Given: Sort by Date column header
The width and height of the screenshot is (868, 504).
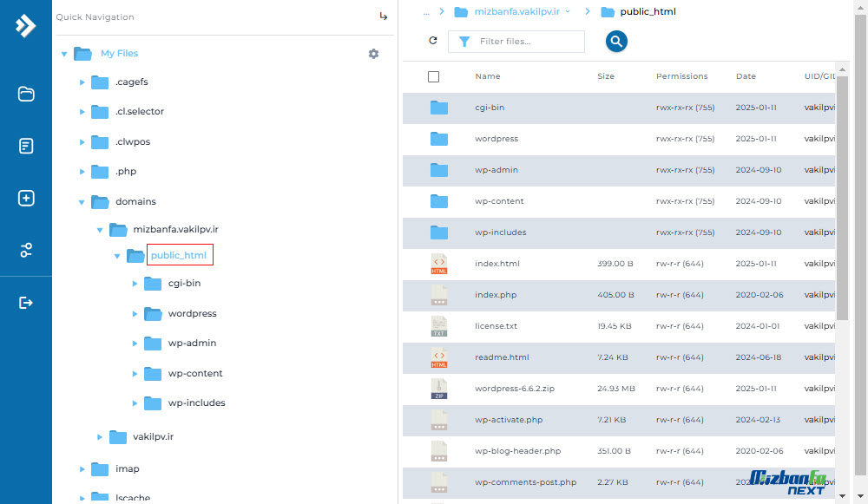Looking at the screenshot, I should [746, 76].
